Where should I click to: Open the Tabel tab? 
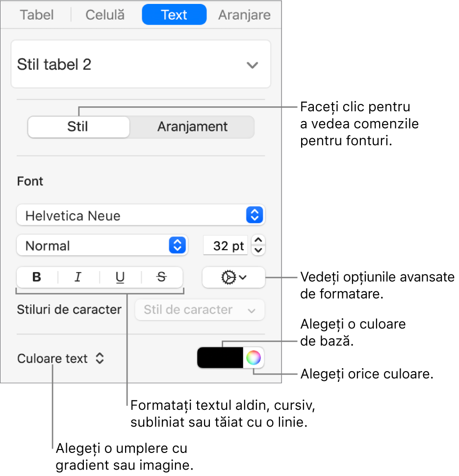[36, 15]
